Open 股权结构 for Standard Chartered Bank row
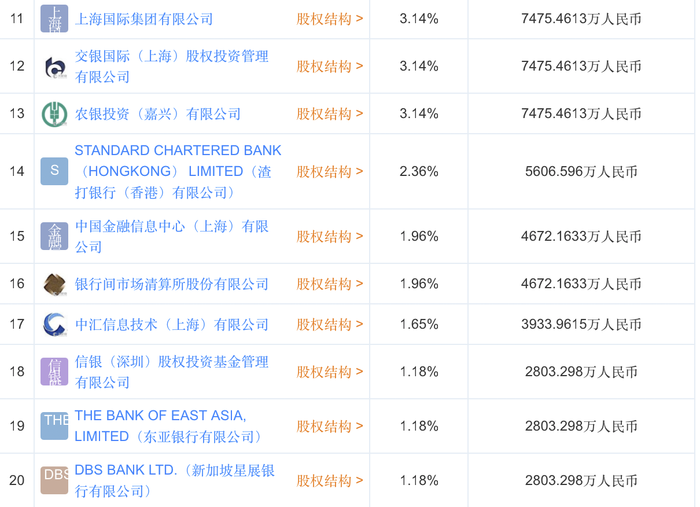 coord(330,172)
